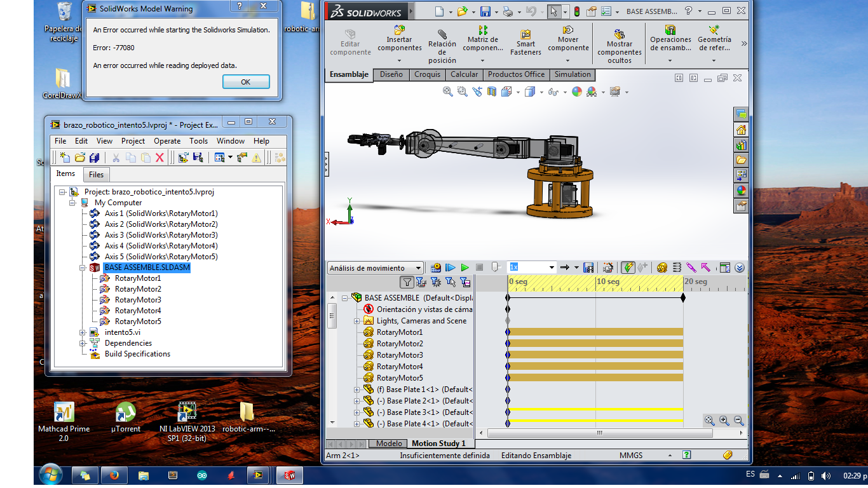
Task: Collapse the BASE ASSEMBLE.SLDASM tree node
Action: coord(83,268)
